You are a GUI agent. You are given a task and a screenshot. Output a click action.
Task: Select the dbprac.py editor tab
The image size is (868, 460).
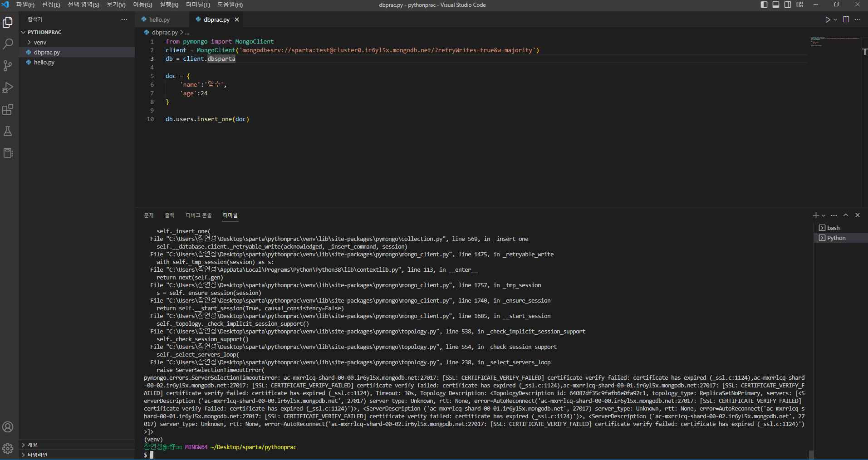pyautogui.click(x=216, y=20)
